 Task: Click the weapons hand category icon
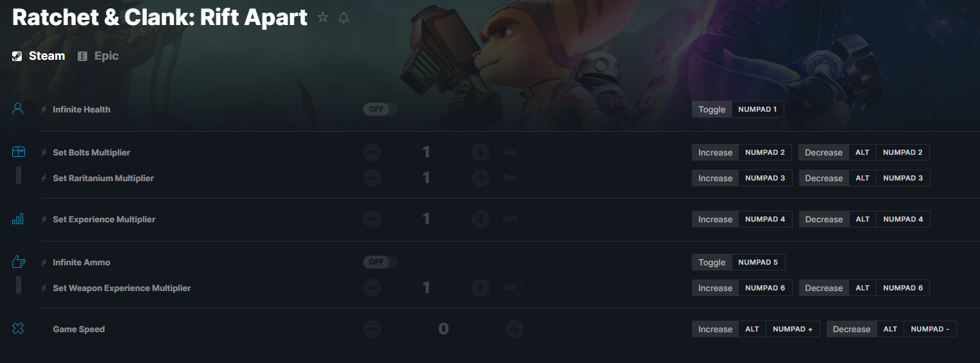[19, 261]
